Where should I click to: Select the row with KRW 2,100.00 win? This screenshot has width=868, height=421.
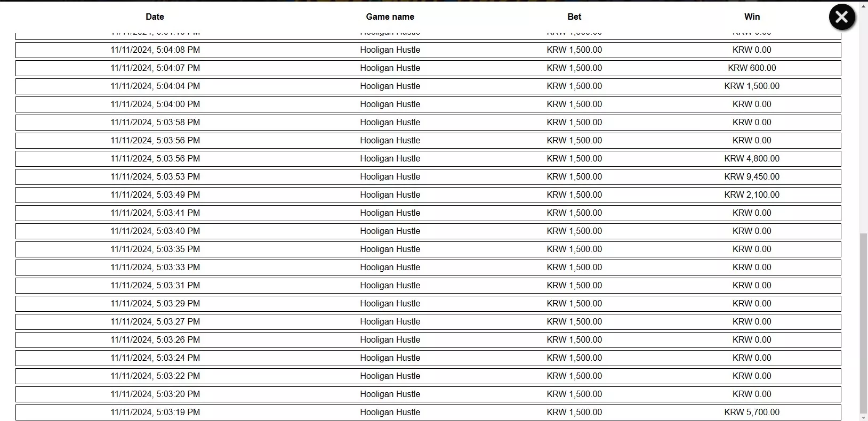428,195
